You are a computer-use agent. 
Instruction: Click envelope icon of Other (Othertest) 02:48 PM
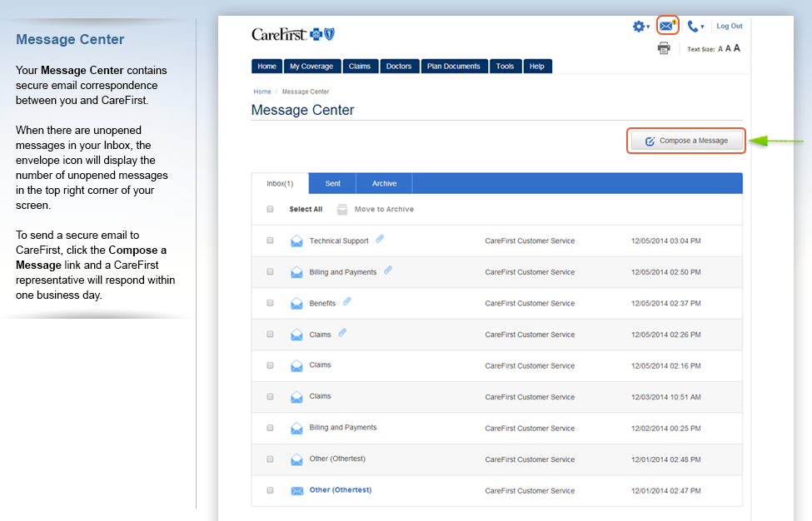point(296,459)
